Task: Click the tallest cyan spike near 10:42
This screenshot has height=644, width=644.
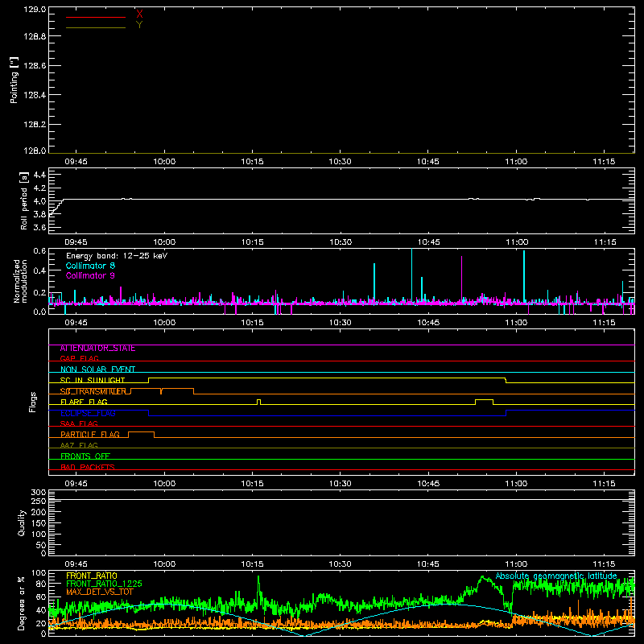Action: coord(411,275)
